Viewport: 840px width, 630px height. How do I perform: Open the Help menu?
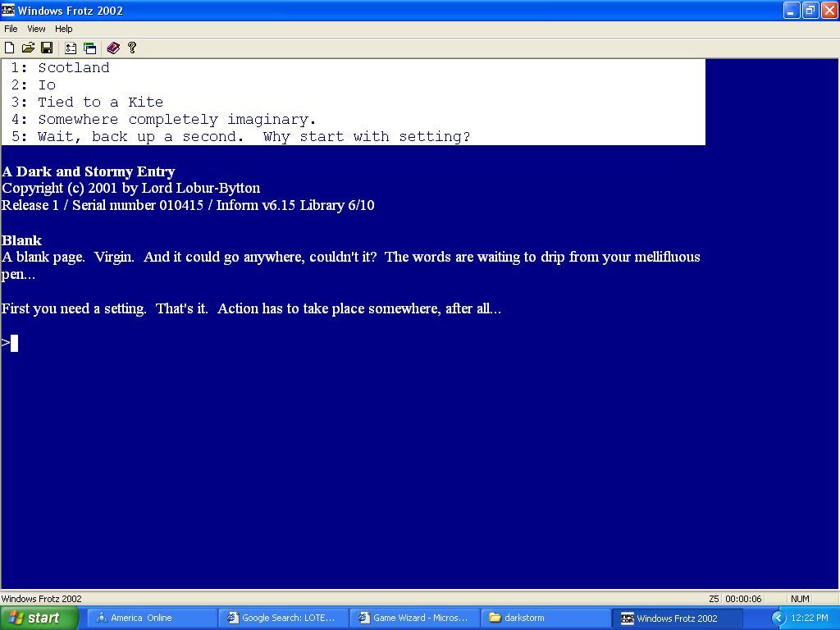tap(63, 29)
